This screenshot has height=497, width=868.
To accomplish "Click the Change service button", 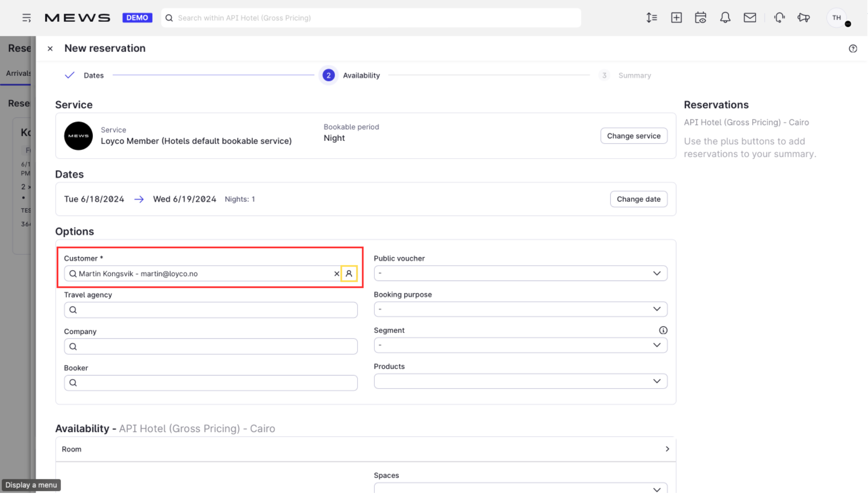I will tap(634, 136).
